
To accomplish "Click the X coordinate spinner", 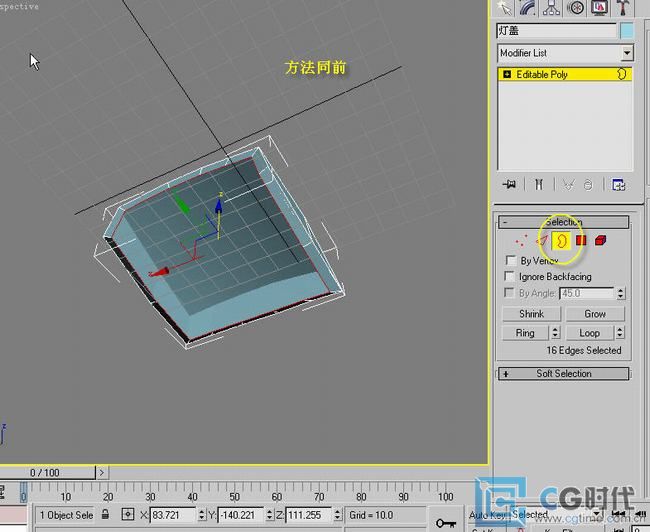I will 201,515.
